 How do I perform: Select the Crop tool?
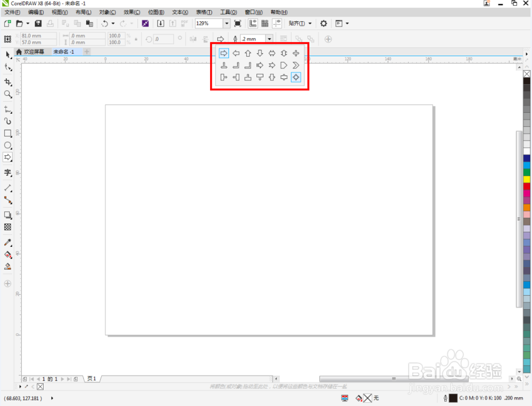click(7, 82)
